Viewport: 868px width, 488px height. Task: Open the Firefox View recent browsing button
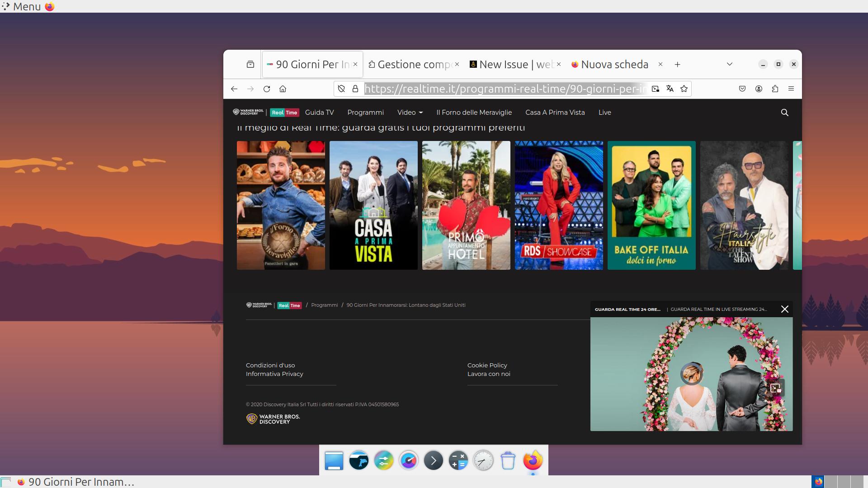coord(250,64)
